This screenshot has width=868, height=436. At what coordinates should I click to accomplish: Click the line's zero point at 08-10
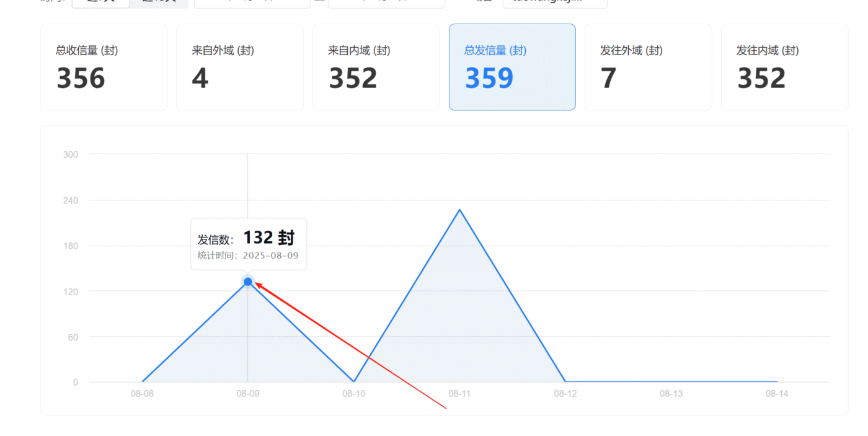coord(353,381)
